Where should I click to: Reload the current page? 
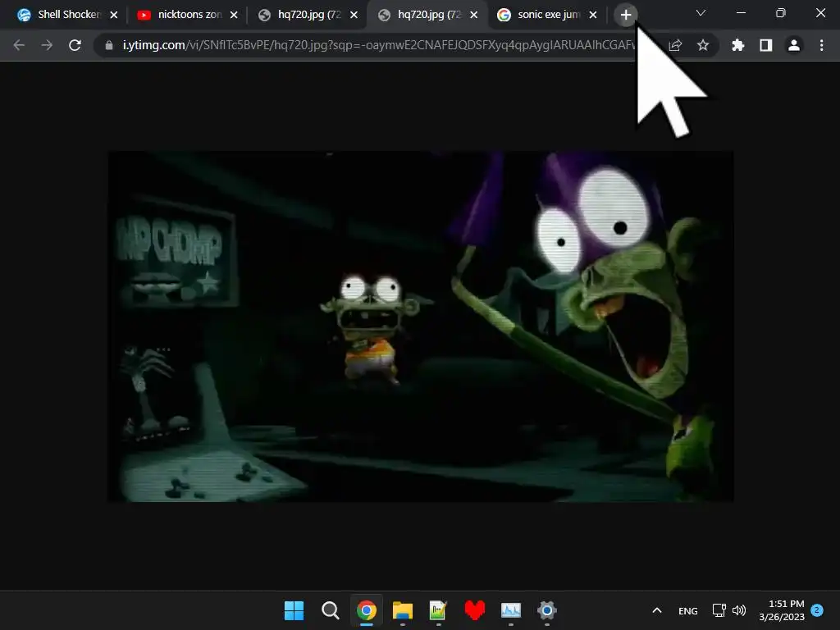pos(75,45)
